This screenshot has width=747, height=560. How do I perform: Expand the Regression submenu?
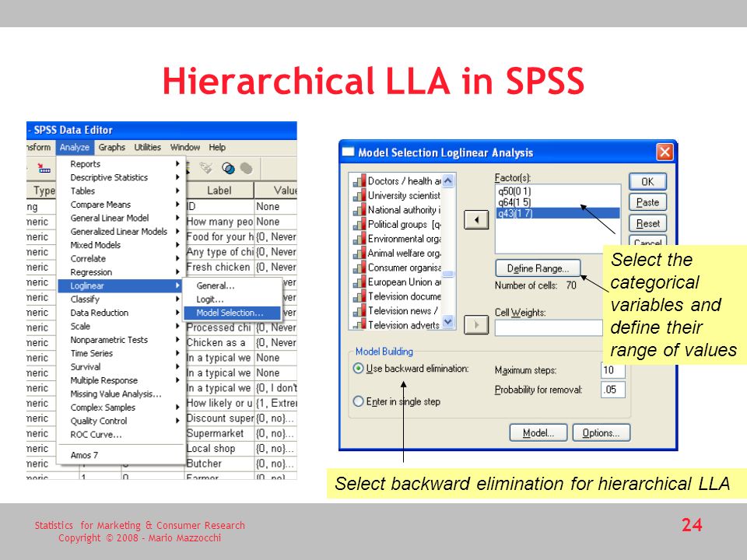tap(120, 272)
